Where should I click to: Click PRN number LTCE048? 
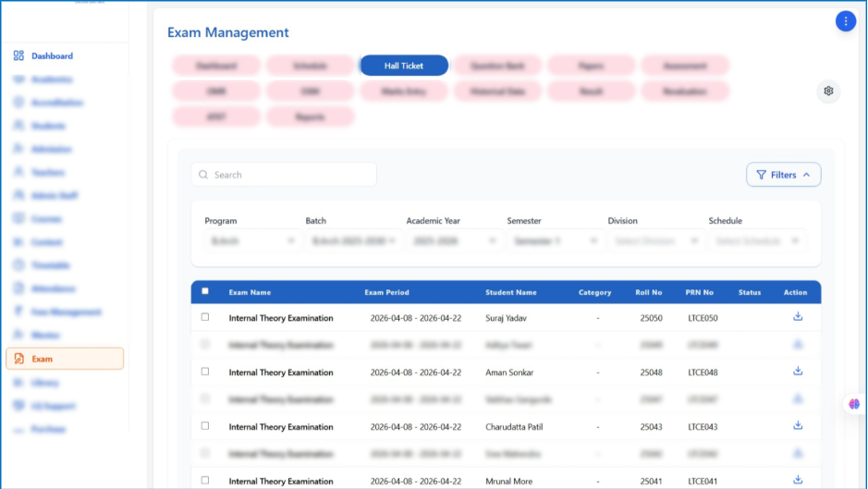pyautogui.click(x=703, y=373)
